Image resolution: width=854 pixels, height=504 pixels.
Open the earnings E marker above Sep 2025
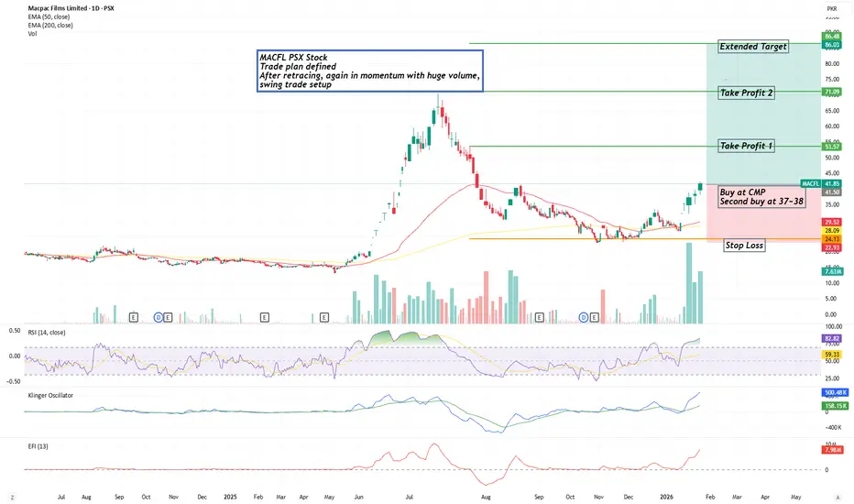539,317
